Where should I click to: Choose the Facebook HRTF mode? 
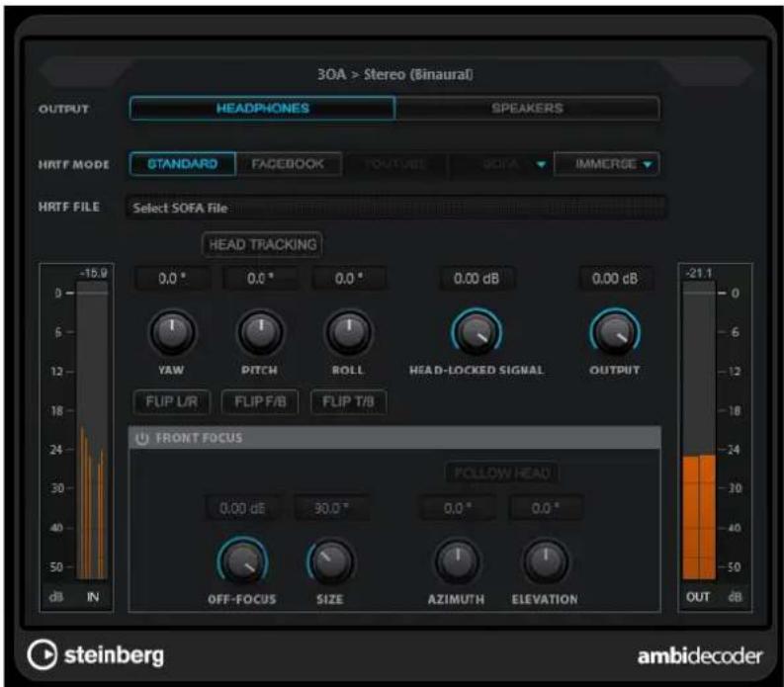point(289,164)
